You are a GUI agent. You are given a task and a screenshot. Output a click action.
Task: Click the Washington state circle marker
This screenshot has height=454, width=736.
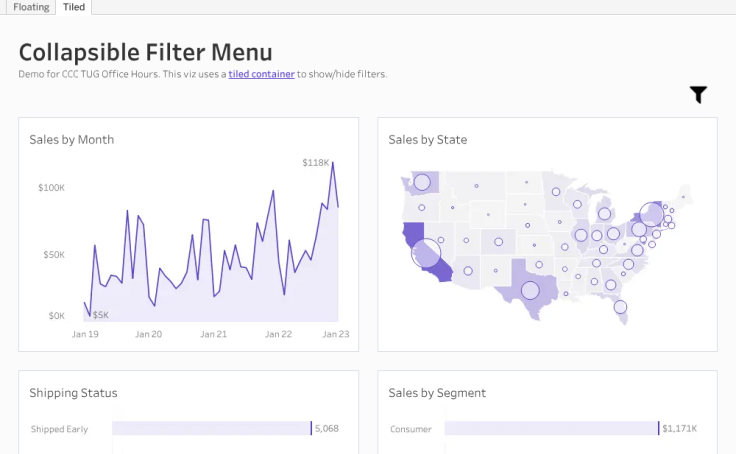[x=422, y=182]
